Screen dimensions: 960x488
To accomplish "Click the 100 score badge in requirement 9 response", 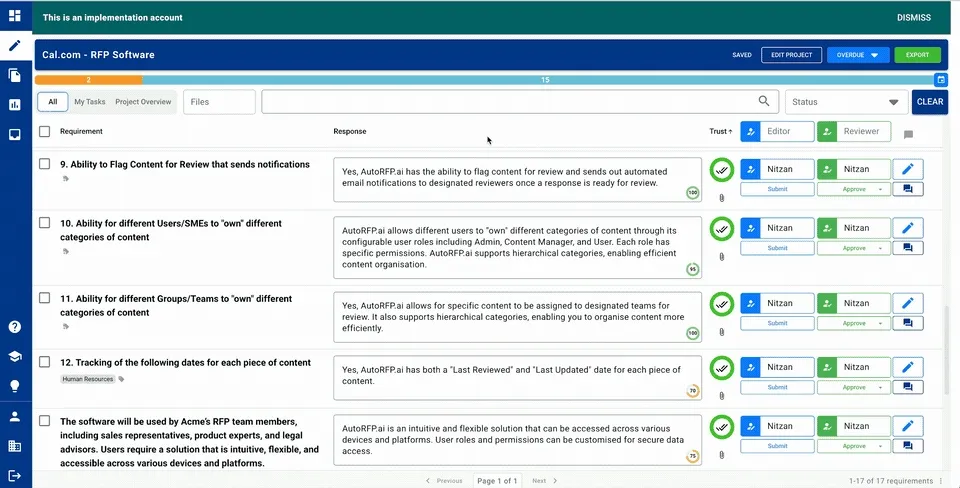I will click(x=692, y=193).
